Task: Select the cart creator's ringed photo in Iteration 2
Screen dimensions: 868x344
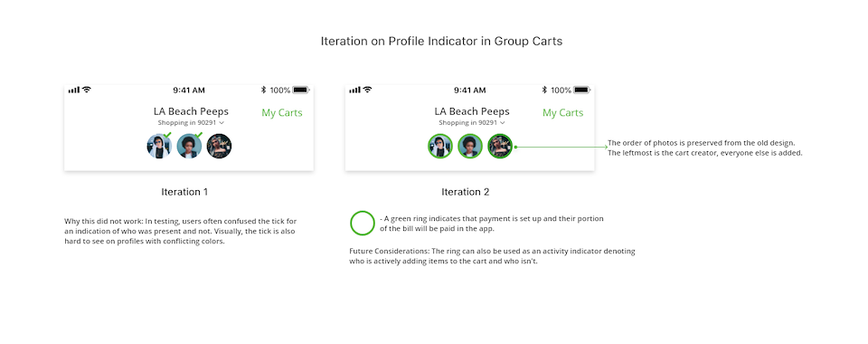Action: [440, 147]
